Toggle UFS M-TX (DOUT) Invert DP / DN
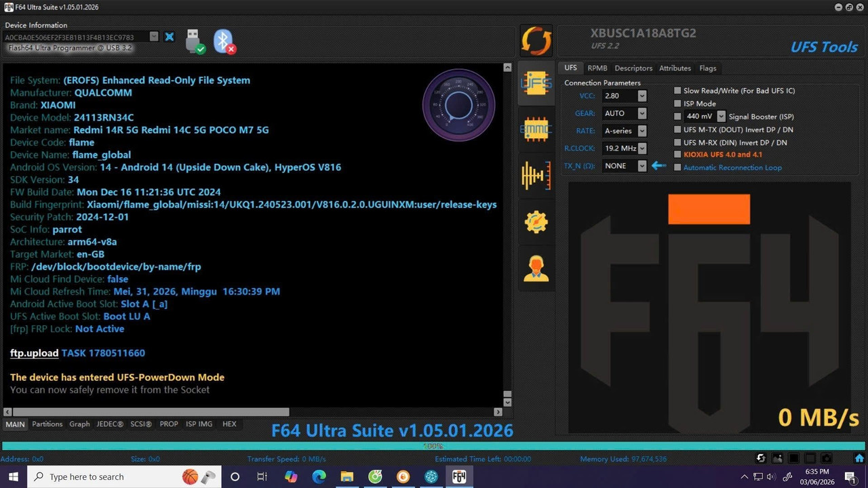Image resolution: width=868 pixels, height=488 pixels. 677,129
